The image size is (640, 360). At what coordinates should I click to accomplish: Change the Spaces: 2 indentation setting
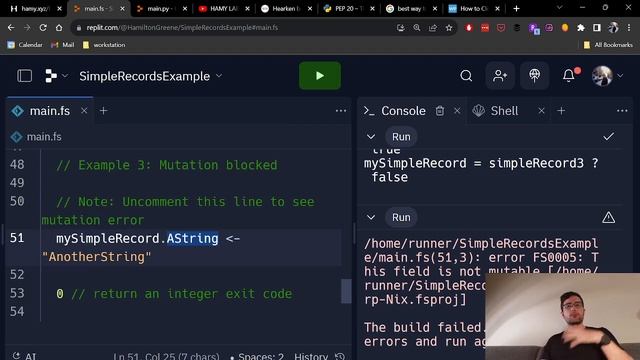(257, 356)
